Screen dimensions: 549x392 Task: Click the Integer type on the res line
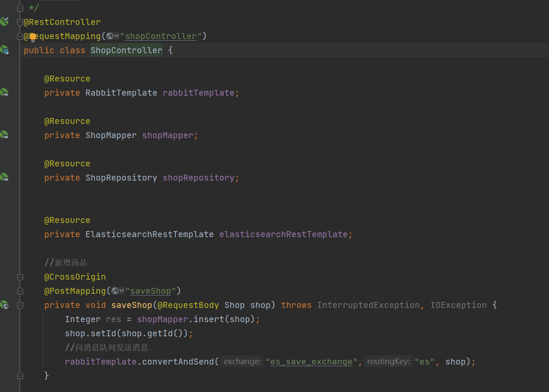click(83, 319)
